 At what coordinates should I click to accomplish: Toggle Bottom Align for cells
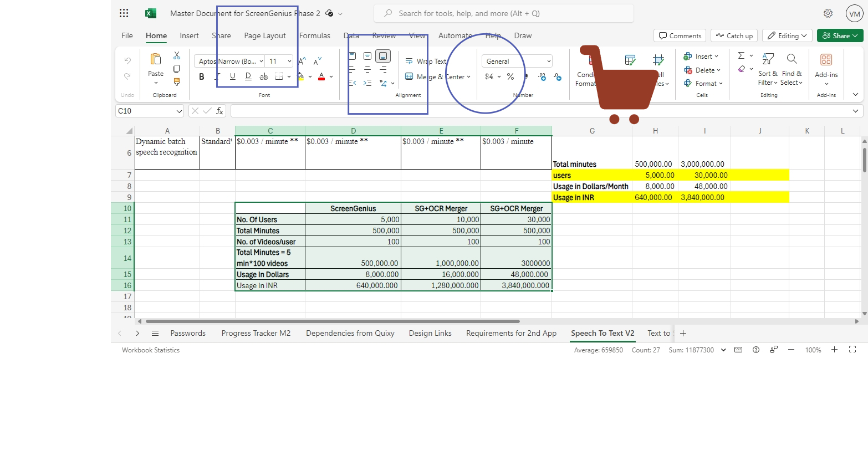[383, 56]
